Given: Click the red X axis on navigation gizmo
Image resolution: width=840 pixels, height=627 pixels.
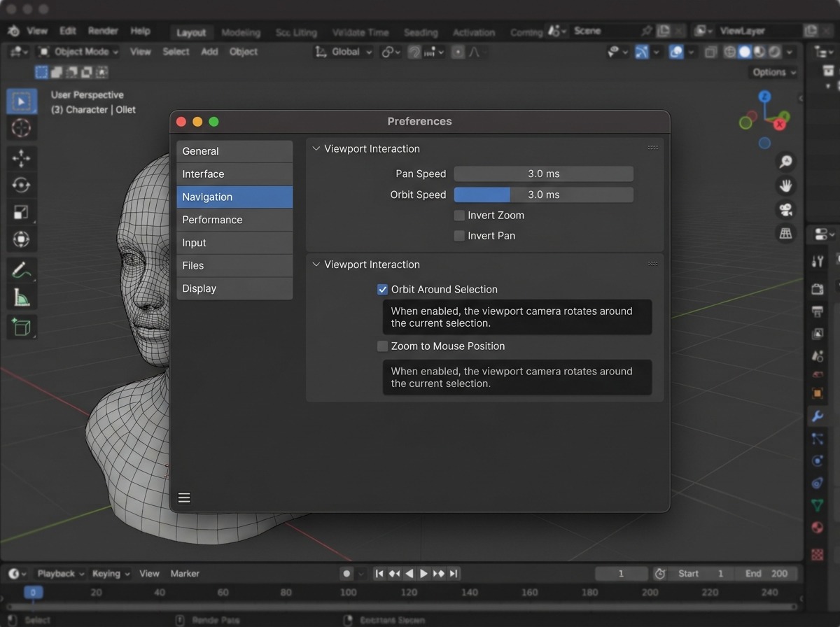Looking at the screenshot, I should tap(780, 124).
